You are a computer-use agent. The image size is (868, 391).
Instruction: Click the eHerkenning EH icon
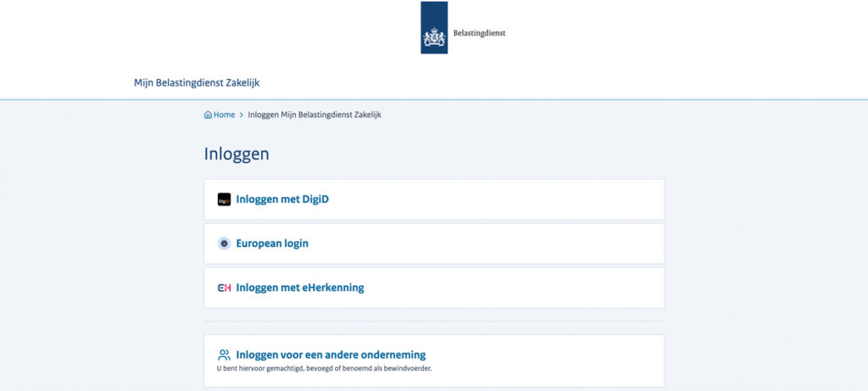[224, 288]
